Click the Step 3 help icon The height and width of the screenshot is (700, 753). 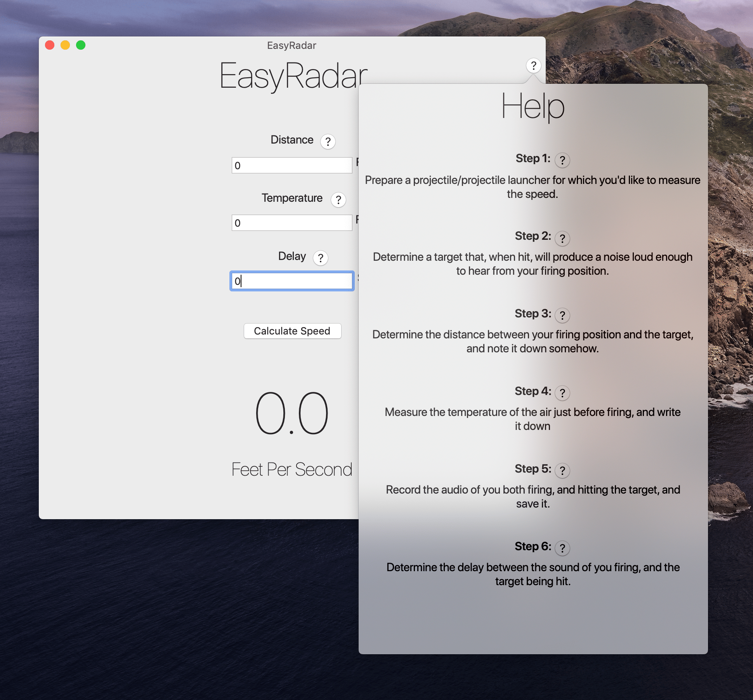(562, 315)
